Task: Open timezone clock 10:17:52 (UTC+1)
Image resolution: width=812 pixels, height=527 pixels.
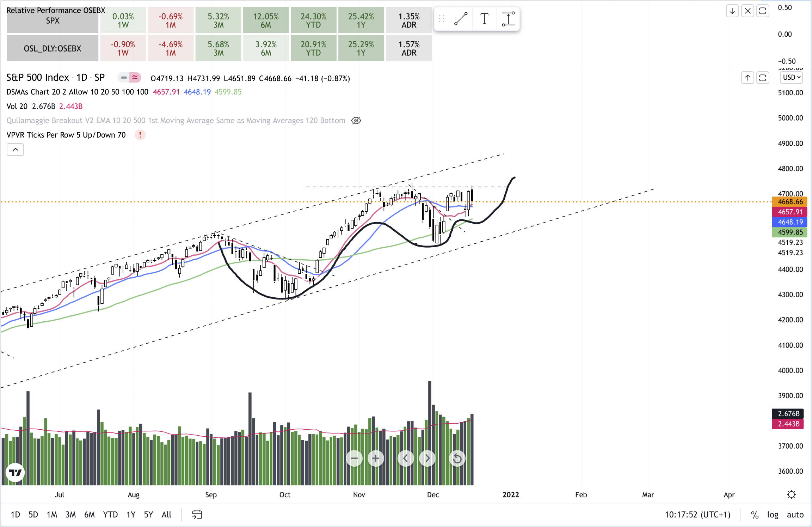Action: (697, 515)
